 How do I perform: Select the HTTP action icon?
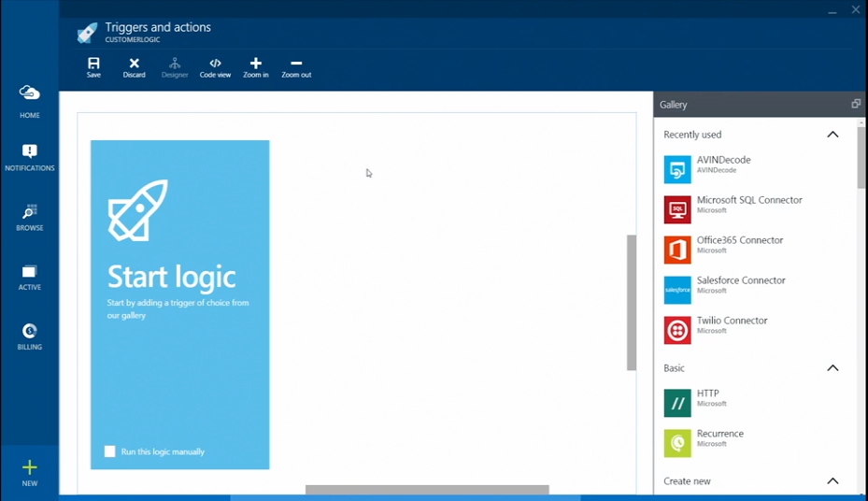[677, 403]
